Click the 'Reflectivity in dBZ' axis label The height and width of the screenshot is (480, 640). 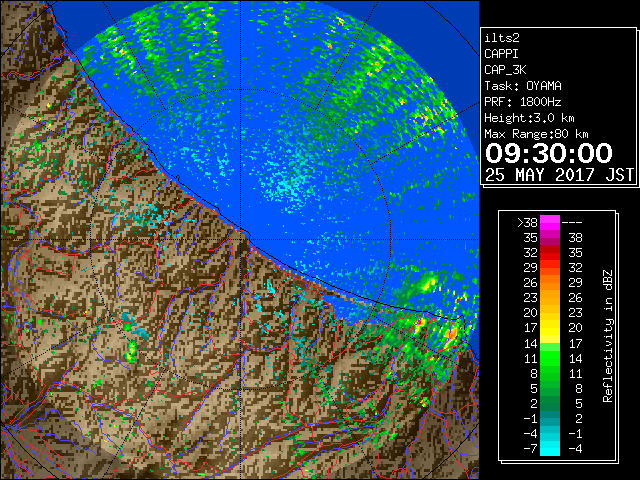coord(608,336)
